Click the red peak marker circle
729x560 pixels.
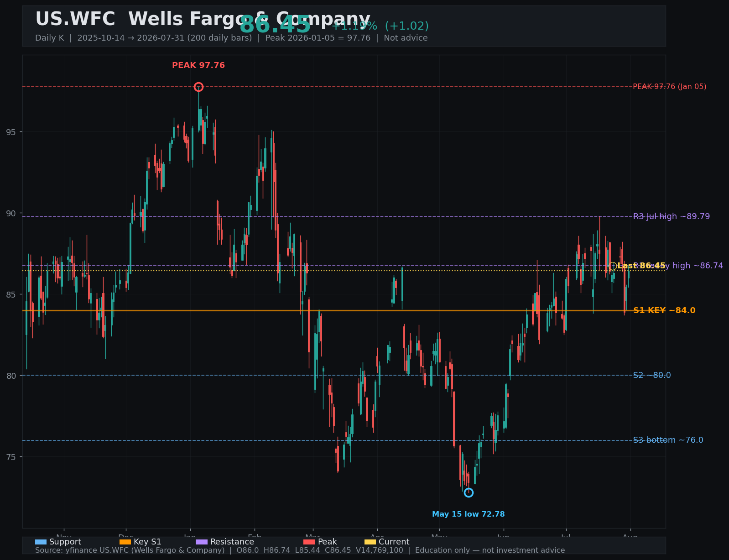198,87
